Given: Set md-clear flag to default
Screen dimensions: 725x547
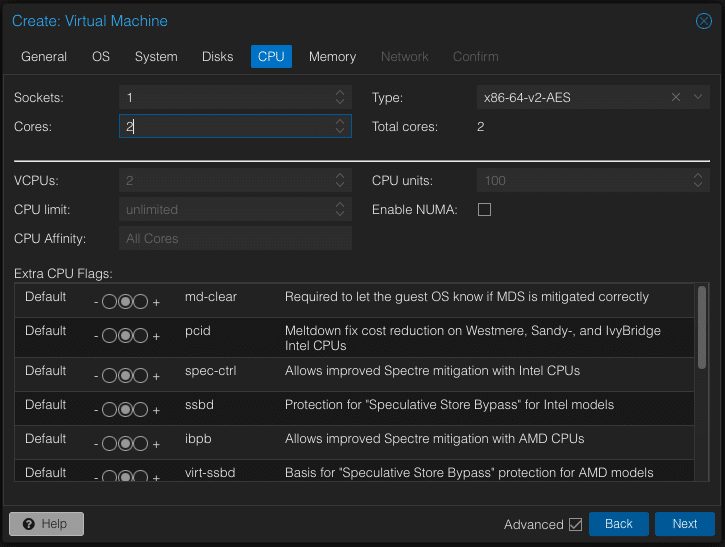Looking at the screenshot, I should tap(125, 301).
